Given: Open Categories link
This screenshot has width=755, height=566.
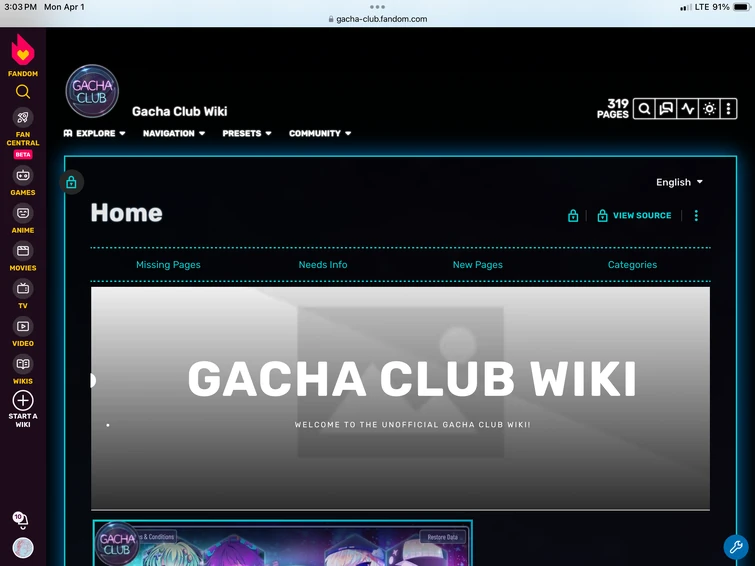Looking at the screenshot, I should 632,264.
